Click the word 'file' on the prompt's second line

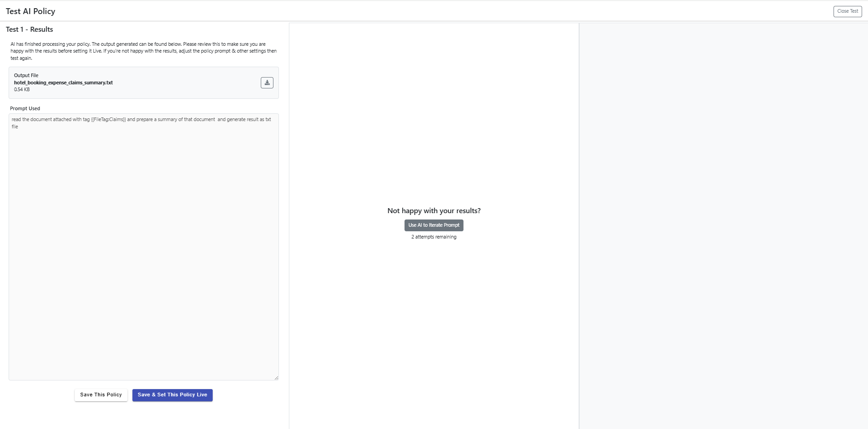point(15,127)
